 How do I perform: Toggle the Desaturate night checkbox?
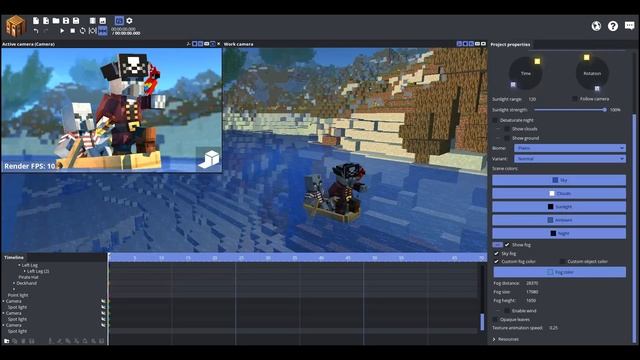[495, 120]
